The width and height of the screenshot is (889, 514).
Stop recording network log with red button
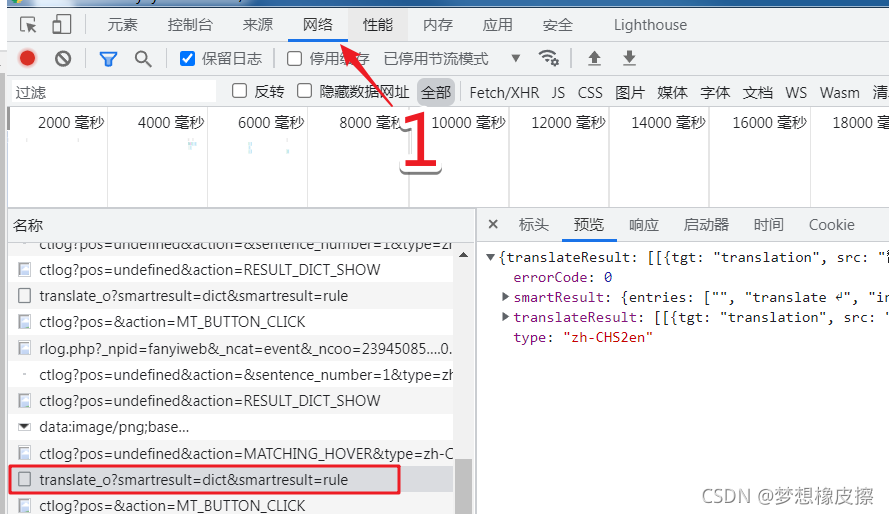[27, 58]
